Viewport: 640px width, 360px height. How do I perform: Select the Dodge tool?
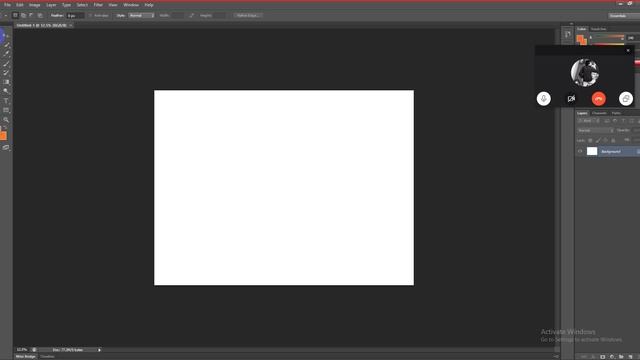coord(6,91)
